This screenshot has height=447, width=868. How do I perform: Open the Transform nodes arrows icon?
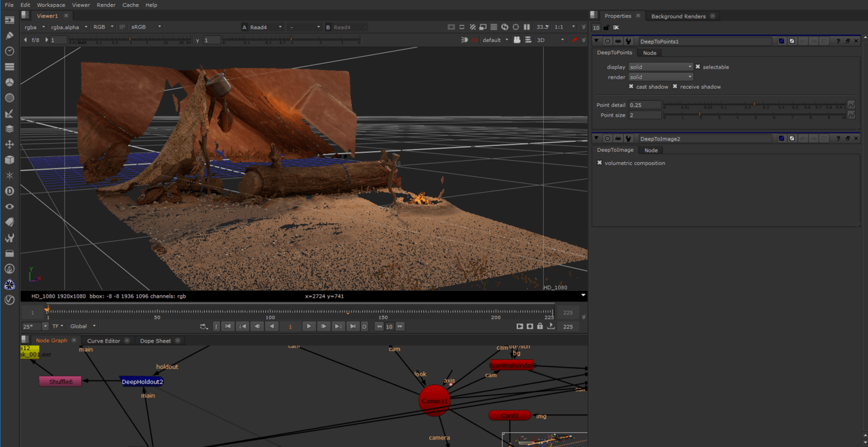tap(9, 144)
